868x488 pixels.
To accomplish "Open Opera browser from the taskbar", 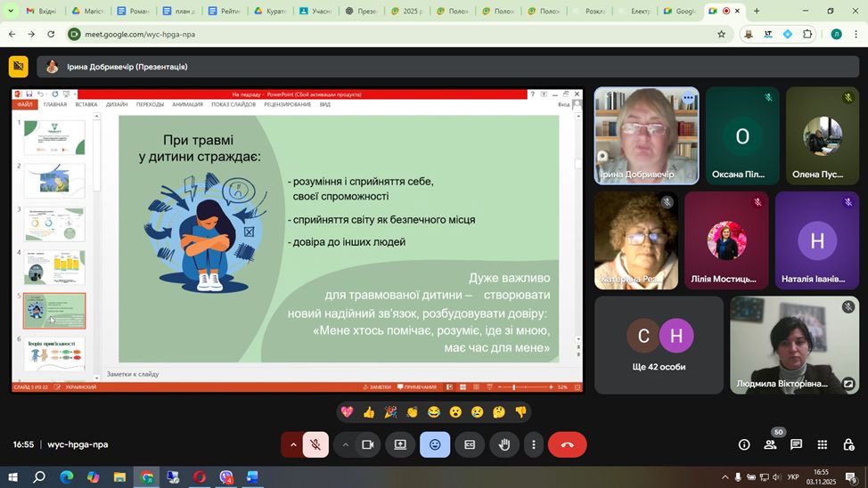I will [x=200, y=477].
